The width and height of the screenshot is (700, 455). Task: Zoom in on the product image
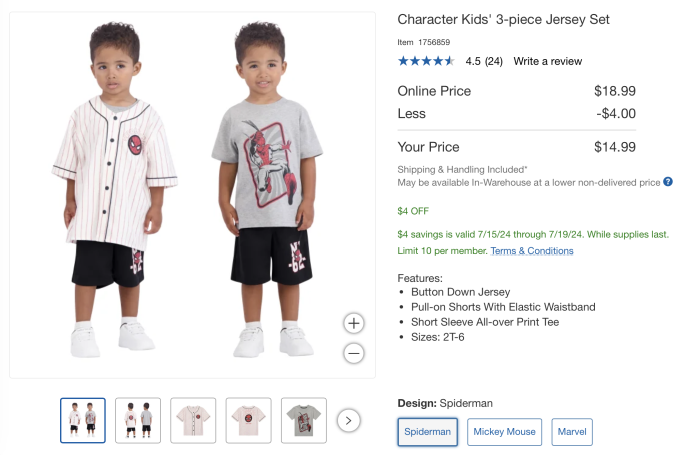353,323
